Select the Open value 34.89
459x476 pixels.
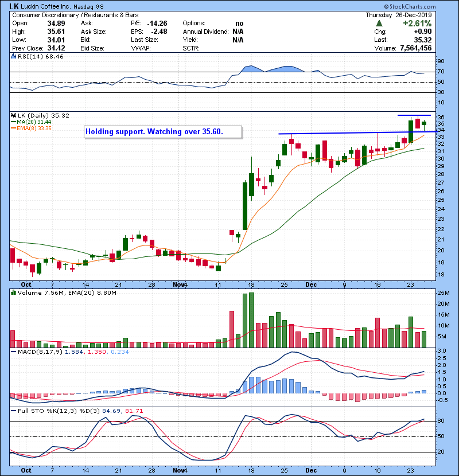click(x=56, y=24)
